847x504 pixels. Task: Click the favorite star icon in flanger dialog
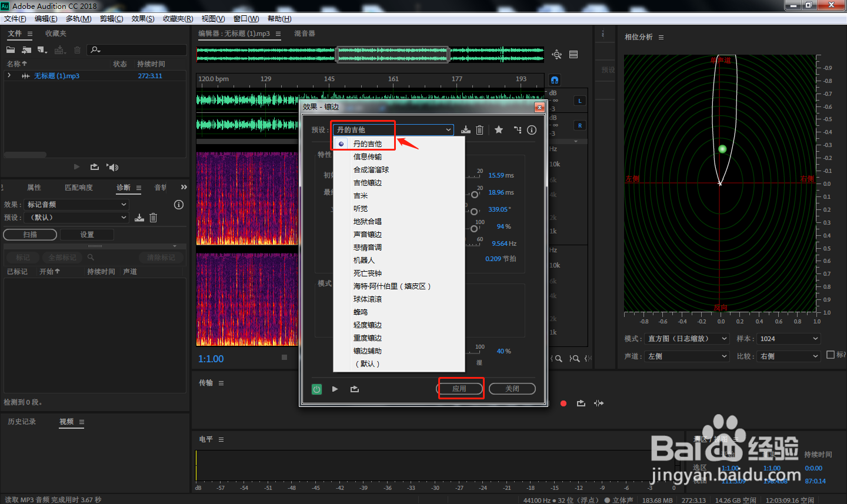[499, 130]
